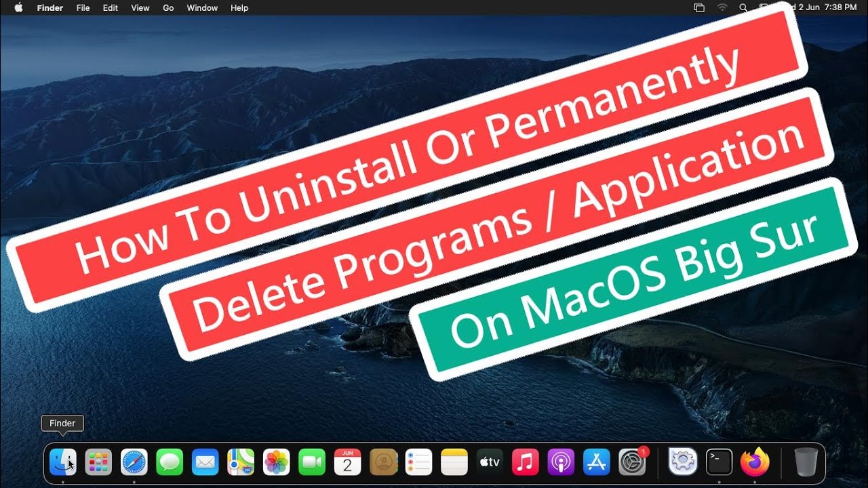Open the Apple menu

coord(18,7)
